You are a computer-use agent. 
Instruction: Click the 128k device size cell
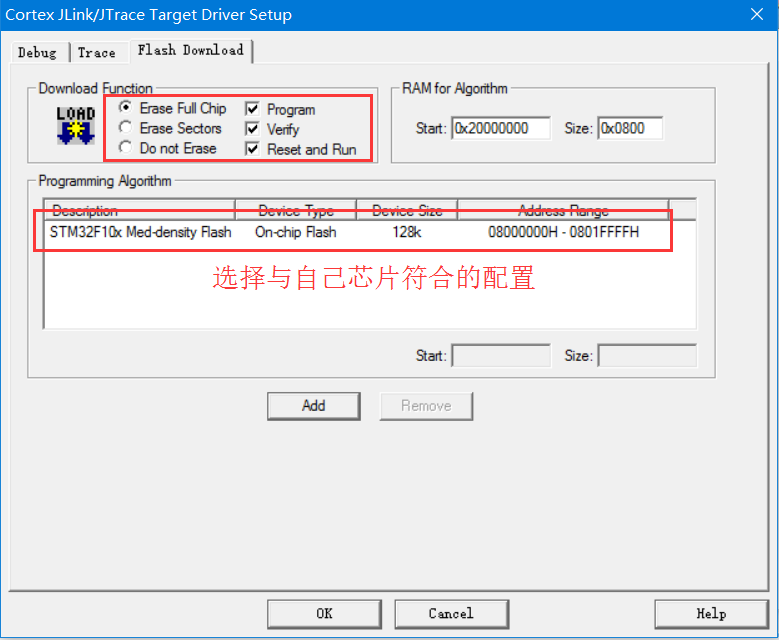pyautogui.click(x=407, y=232)
